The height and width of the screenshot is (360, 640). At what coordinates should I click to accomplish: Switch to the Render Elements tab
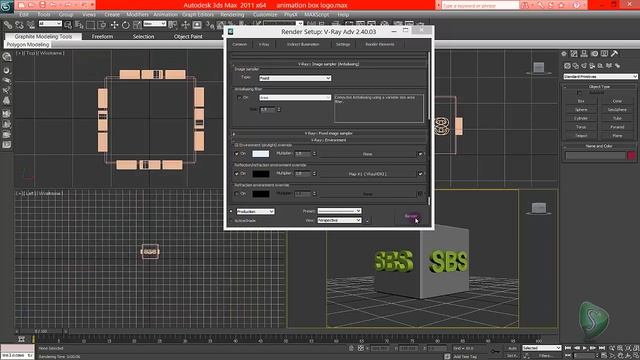point(380,44)
